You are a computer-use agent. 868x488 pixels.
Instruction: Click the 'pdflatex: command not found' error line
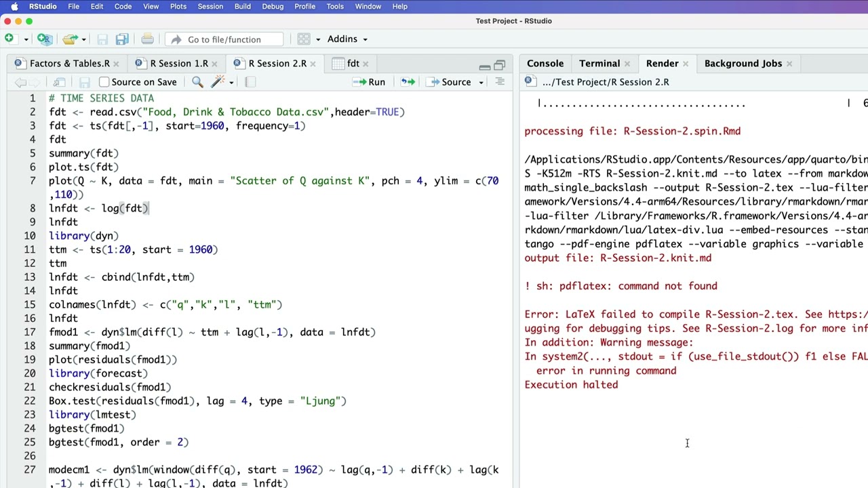(620, 286)
